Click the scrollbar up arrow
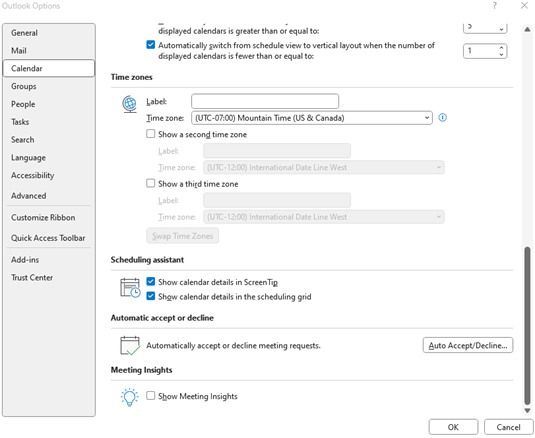The width and height of the screenshot is (535, 438). (527, 29)
